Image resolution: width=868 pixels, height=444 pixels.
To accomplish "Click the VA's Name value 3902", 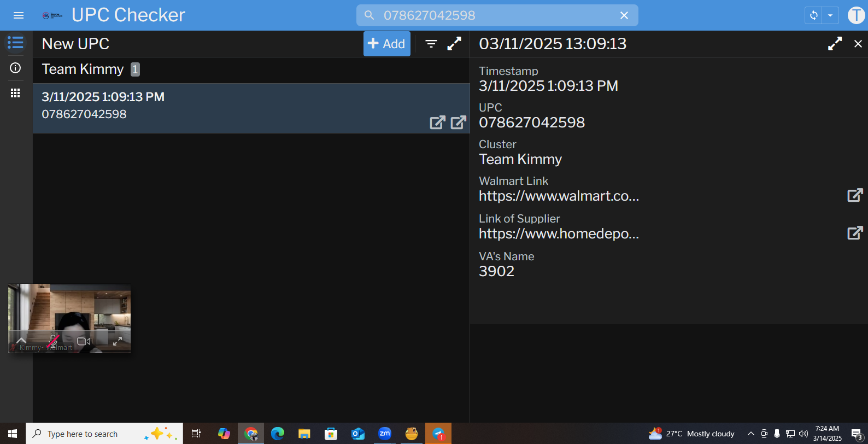I will click(496, 271).
